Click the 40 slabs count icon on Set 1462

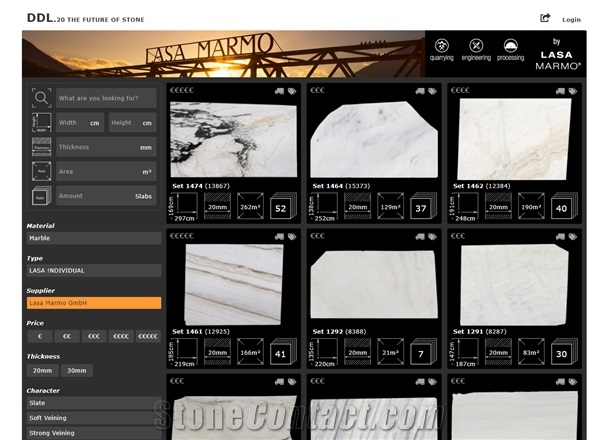click(x=564, y=207)
